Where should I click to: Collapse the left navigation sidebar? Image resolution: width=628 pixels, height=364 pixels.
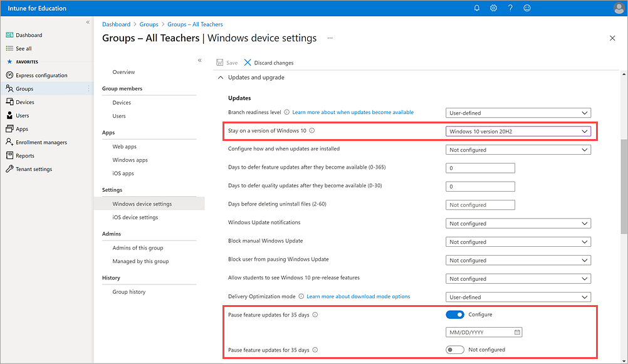click(x=88, y=23)
